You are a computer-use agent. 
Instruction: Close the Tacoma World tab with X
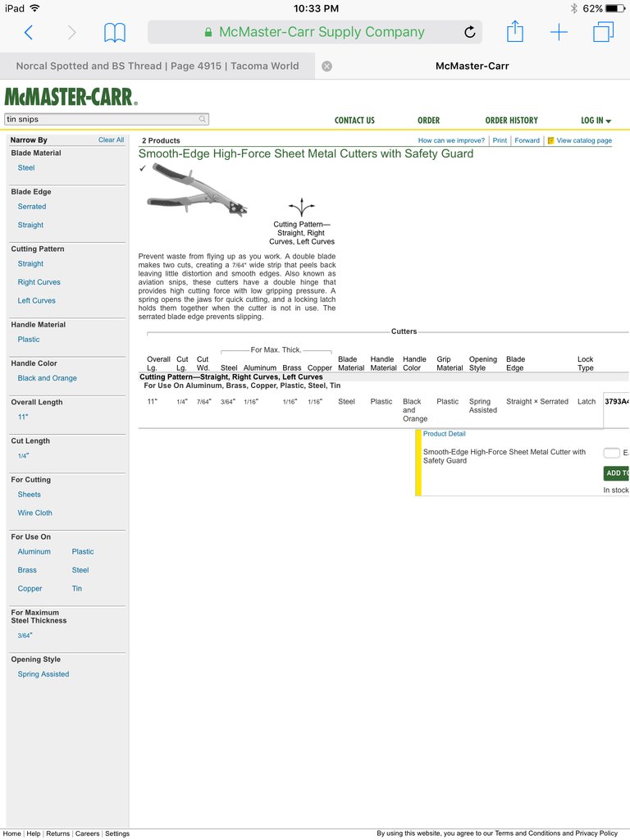326,66
